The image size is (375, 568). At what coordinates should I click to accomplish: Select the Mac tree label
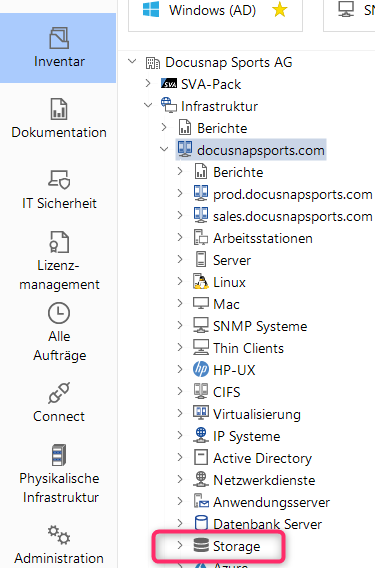(x=226, y=304)
